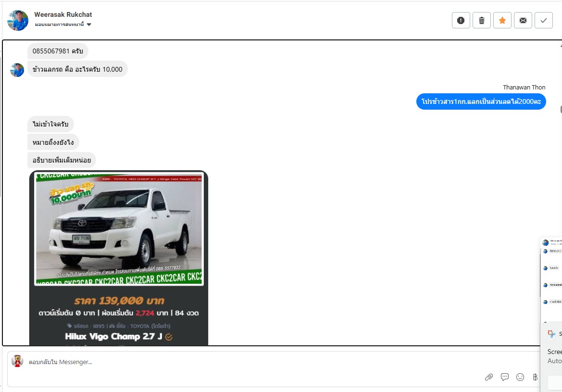This screenshot has height=392, width=562.
Task: Open the Hilux Vigo Champ 2.7 J listing
Action: click(x=116, y=337)
